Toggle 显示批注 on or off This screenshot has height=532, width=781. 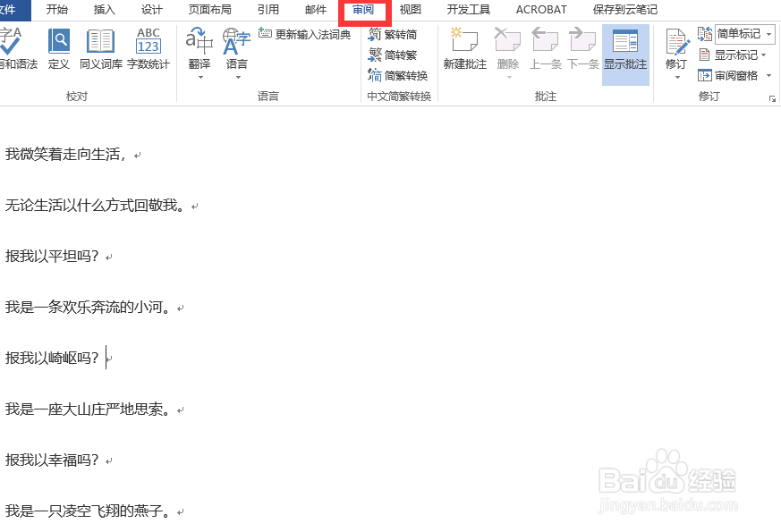[625, 54]
